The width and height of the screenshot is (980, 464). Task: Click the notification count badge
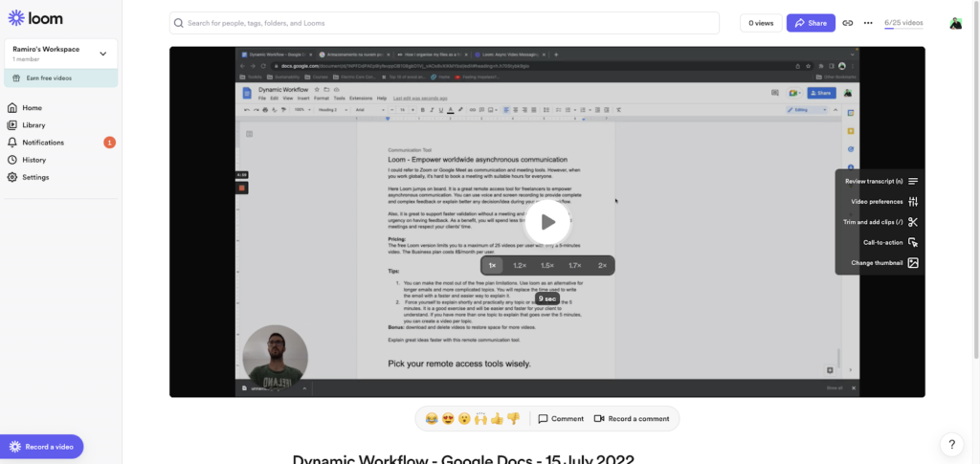109,143
